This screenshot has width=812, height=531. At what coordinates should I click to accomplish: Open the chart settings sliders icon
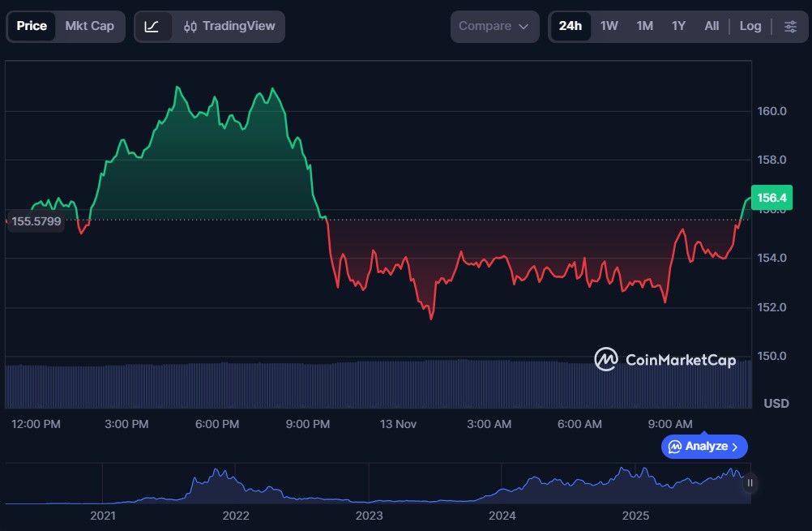790,26
